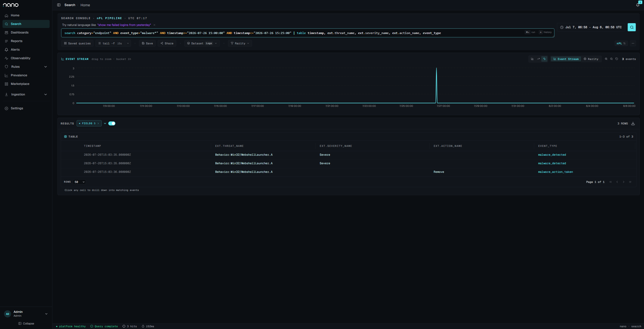Click the nano logo

click(x=11, y=5)
